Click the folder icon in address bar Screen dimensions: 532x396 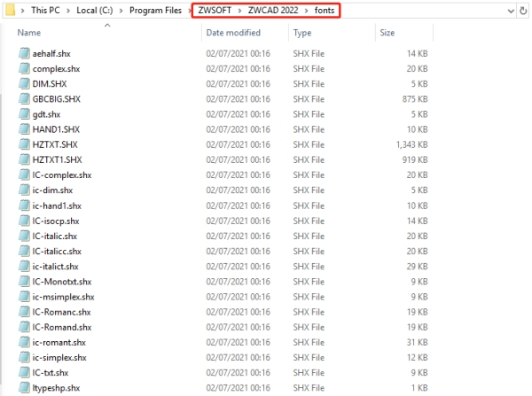tap(10, 10)
